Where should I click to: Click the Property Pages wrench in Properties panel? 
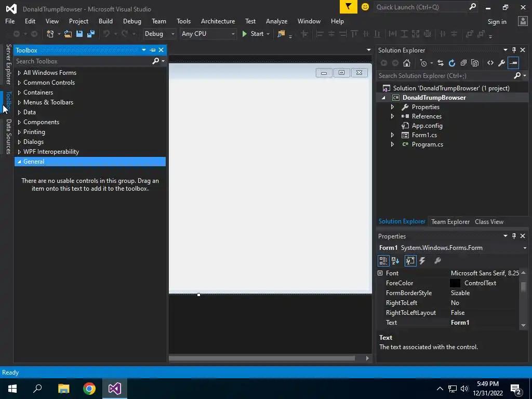[x=437, y=261]
